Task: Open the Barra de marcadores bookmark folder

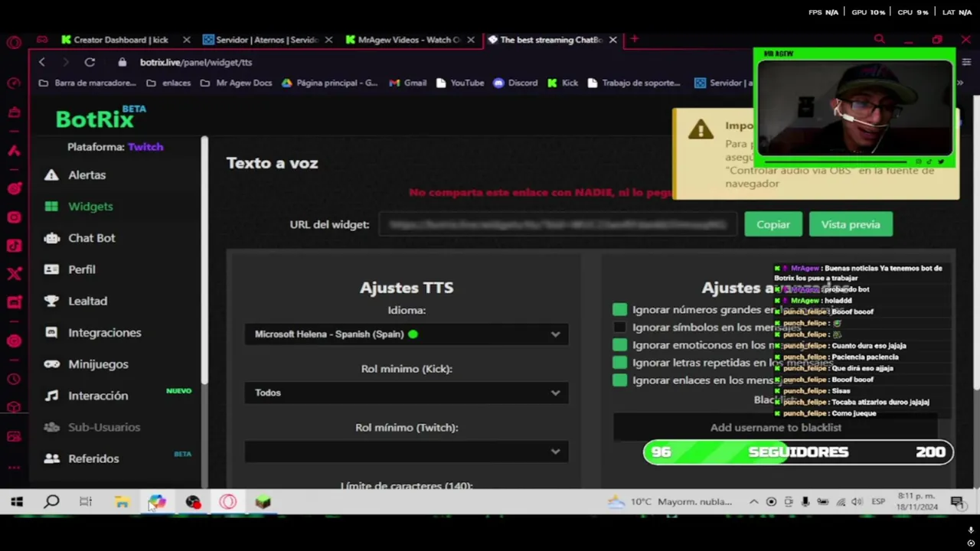Action: coord(87,83)
